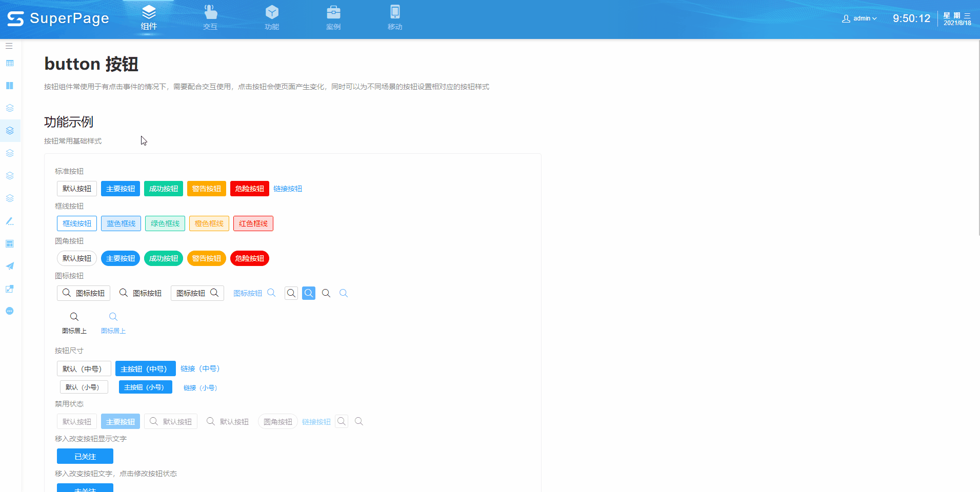Click the 链接按钮 link in standard row
Viewport: 980px width, 492px height.
coord(288,189)
